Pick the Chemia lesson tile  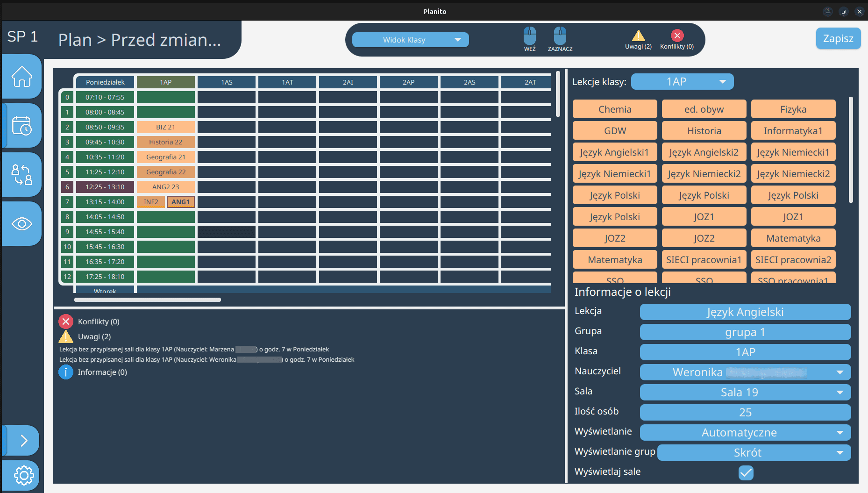coord(615,109)
